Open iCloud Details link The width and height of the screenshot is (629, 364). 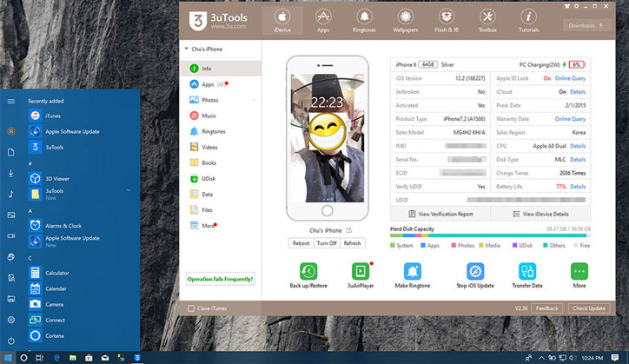point(578,92)
